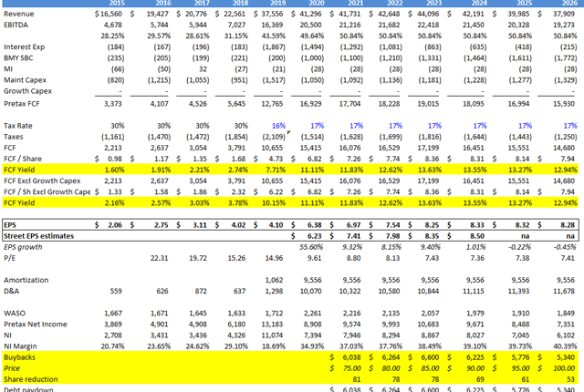Select the Amortization label cell
This screenshot has height=392, width=584.
click(26, 280)
